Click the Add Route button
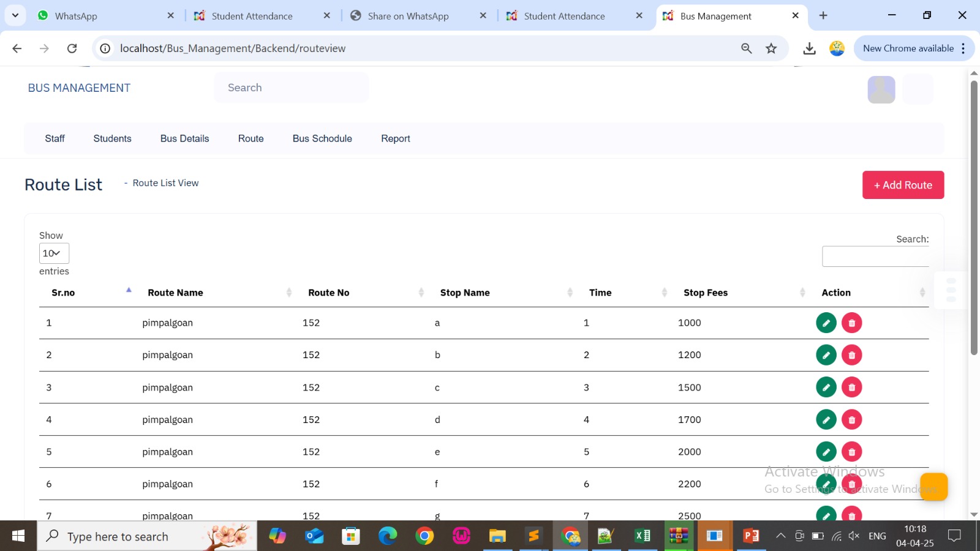This screenshot has height=551, width=980. (903, 185)
